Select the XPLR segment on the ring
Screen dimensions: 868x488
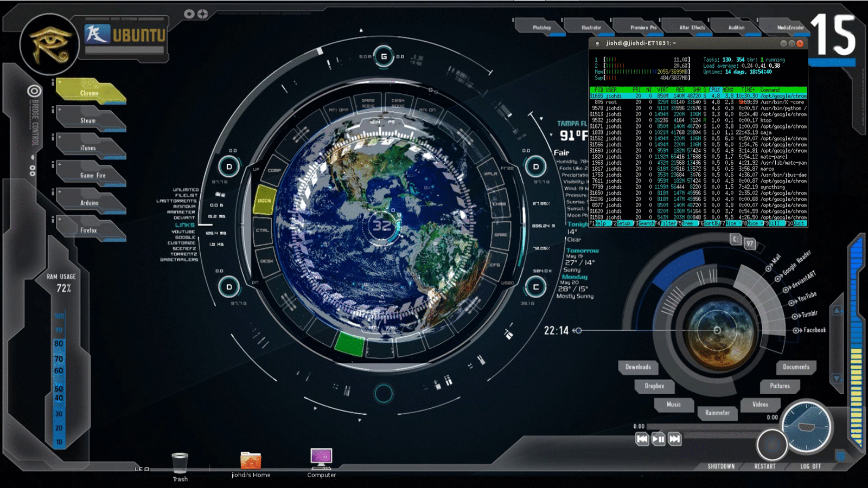pos(490,174)
